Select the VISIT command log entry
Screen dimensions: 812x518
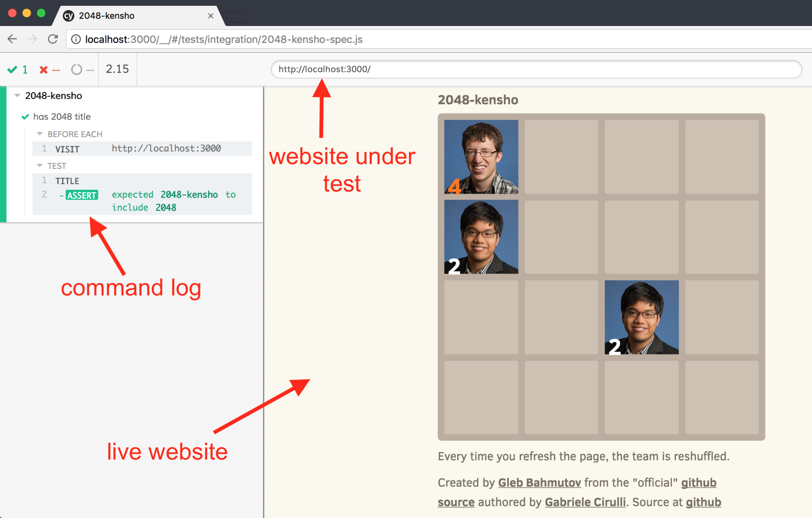point(142,148)
